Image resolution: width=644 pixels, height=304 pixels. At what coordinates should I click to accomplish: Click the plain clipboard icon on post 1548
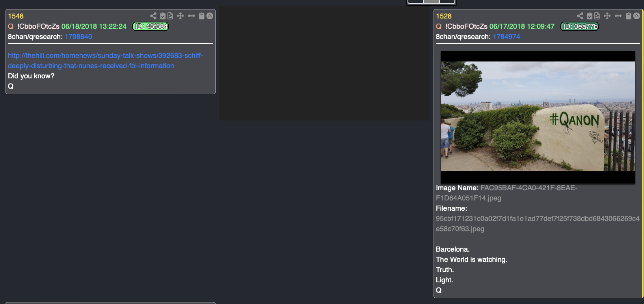point(201,16)
